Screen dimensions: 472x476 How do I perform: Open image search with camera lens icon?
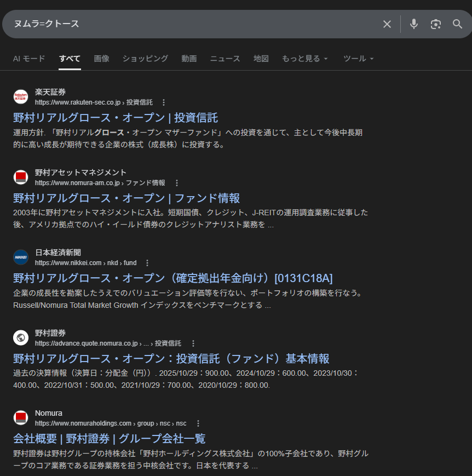[x=436, y=24]
